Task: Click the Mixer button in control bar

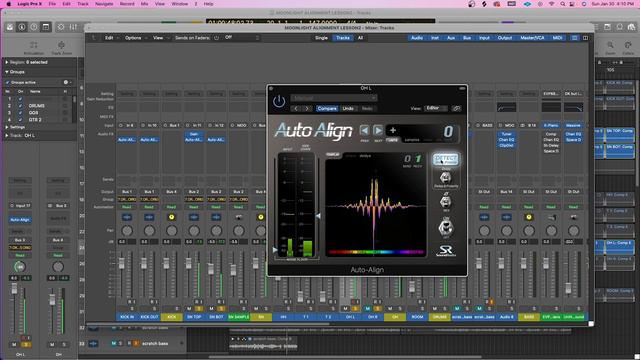Action: (x=73, y=27)
